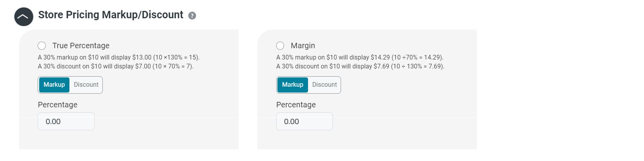Click the True Percentage 30% discount example text
This screenshot has width=644, height=161.
click(x=116, y=66)
